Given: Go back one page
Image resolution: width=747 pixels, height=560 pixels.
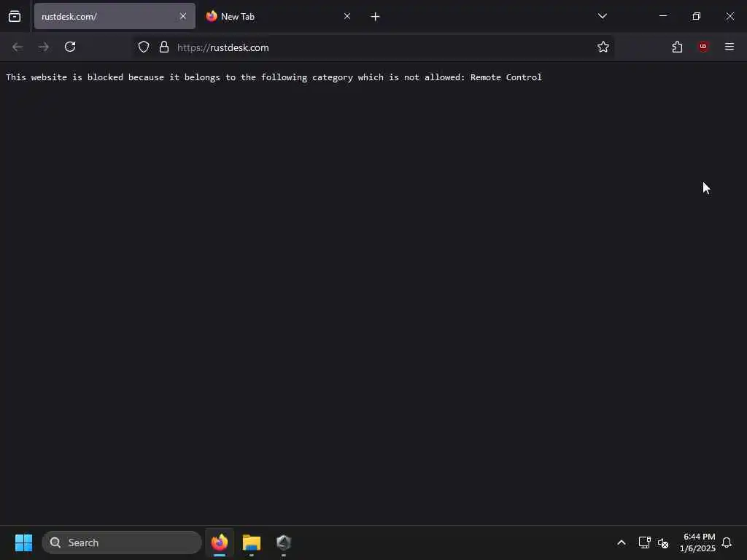Looking at the screenshot, I should [x=18, y=47].
